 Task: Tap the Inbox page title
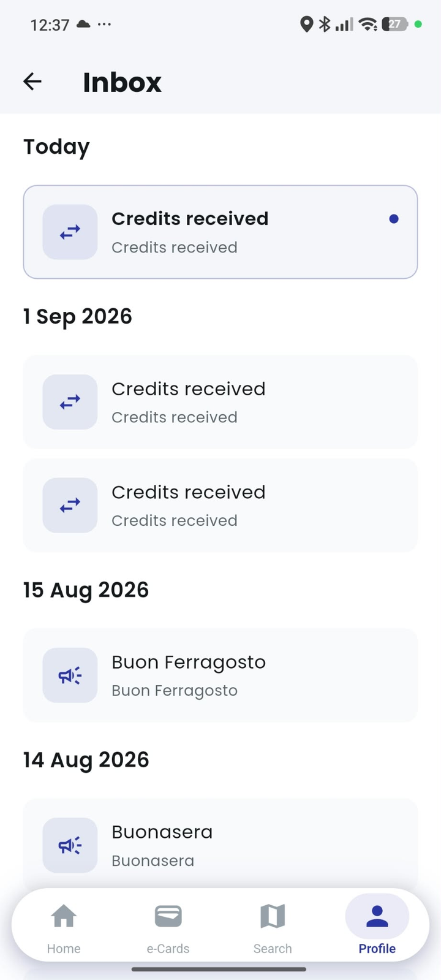(x=122, y=82)
